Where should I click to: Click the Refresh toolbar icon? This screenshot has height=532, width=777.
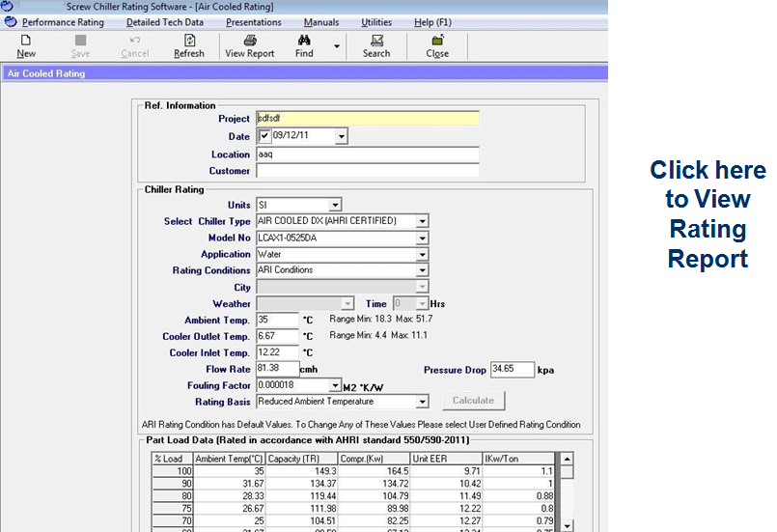189,41
